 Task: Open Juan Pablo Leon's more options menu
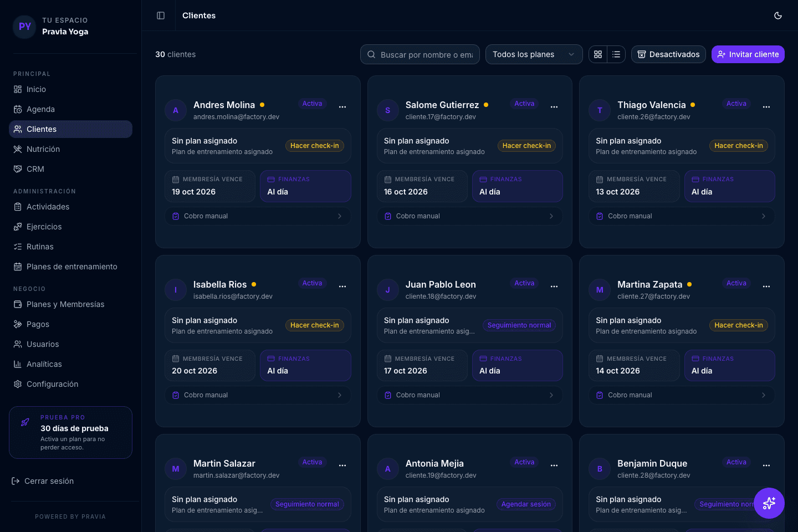[554, 287]
